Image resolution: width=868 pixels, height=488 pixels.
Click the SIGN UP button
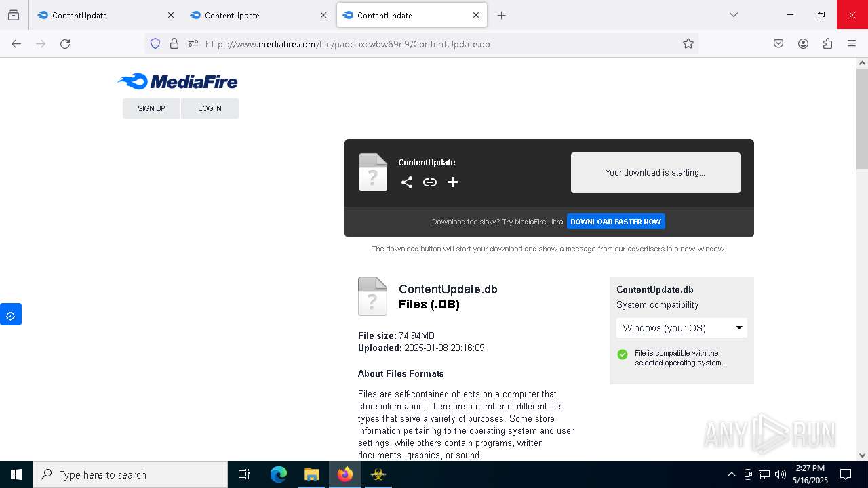[x=151, y=108]
